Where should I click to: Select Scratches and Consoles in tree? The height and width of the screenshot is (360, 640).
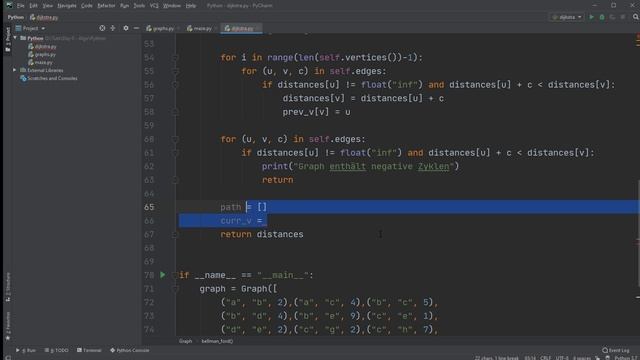(x=48, y=78)
